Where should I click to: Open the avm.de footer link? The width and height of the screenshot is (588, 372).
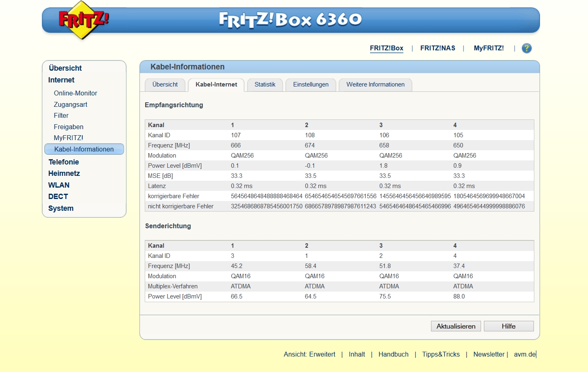(525, 354)
